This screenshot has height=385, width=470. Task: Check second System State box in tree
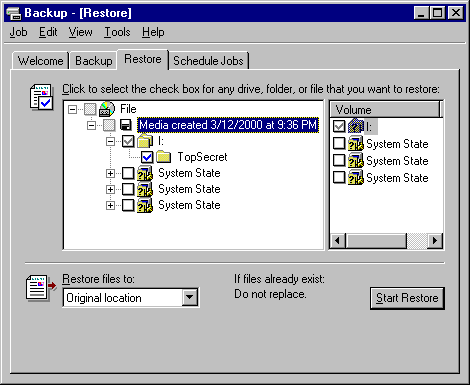(x=128, y=189)
